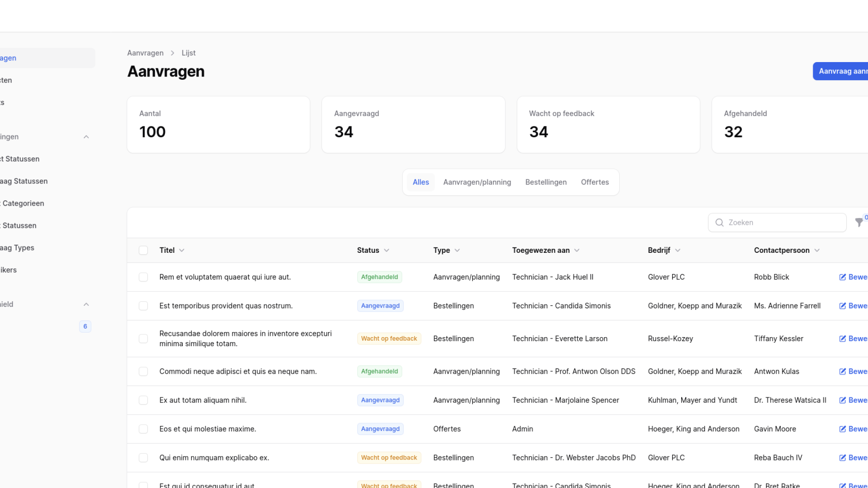Click edit icon in Gavin Moore row
Viewport: 868px width, 488px height.
tap(843, 429)
